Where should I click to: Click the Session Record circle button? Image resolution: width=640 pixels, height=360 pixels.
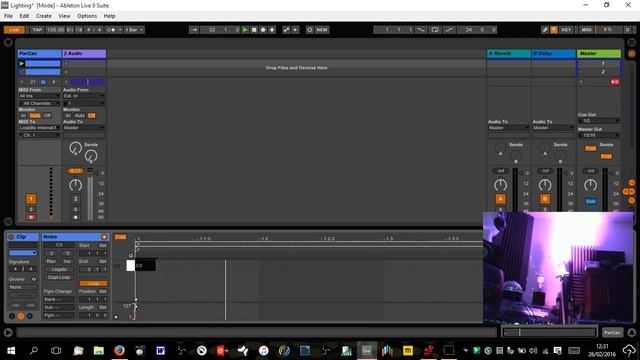[310, 30]
